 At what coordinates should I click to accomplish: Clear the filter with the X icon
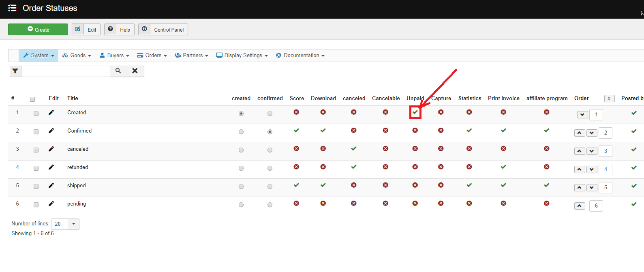(x=135, y=71)
